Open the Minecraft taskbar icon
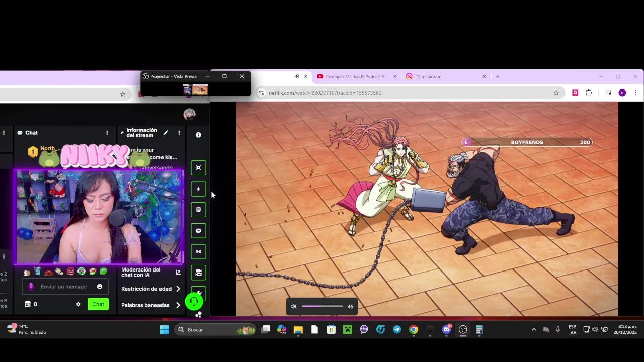Screen dimensions: 644x362 click(348, 330)
